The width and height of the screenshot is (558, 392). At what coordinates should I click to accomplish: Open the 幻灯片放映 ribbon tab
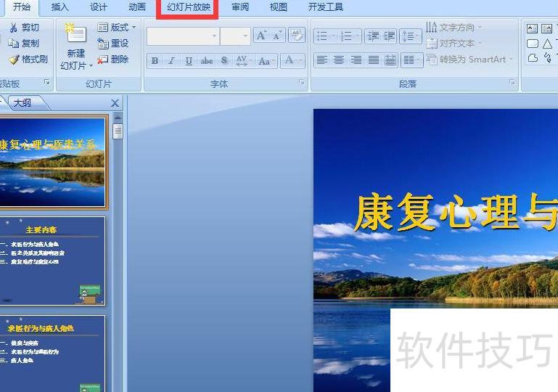tap(189, 7)
